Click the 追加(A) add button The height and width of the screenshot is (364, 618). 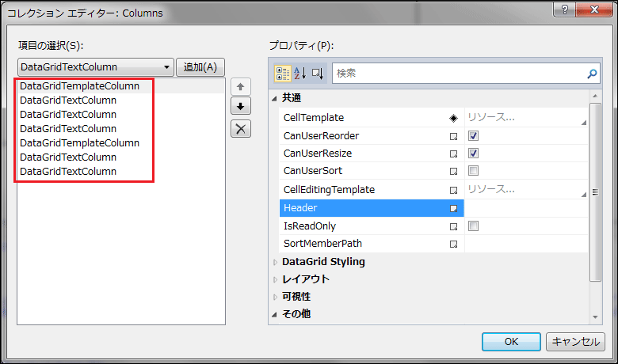coord(200,67)
